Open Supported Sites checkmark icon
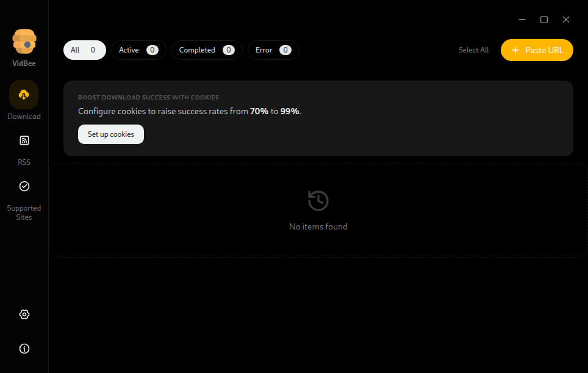This screenshot has height=373, width=588. coord(24,186)
